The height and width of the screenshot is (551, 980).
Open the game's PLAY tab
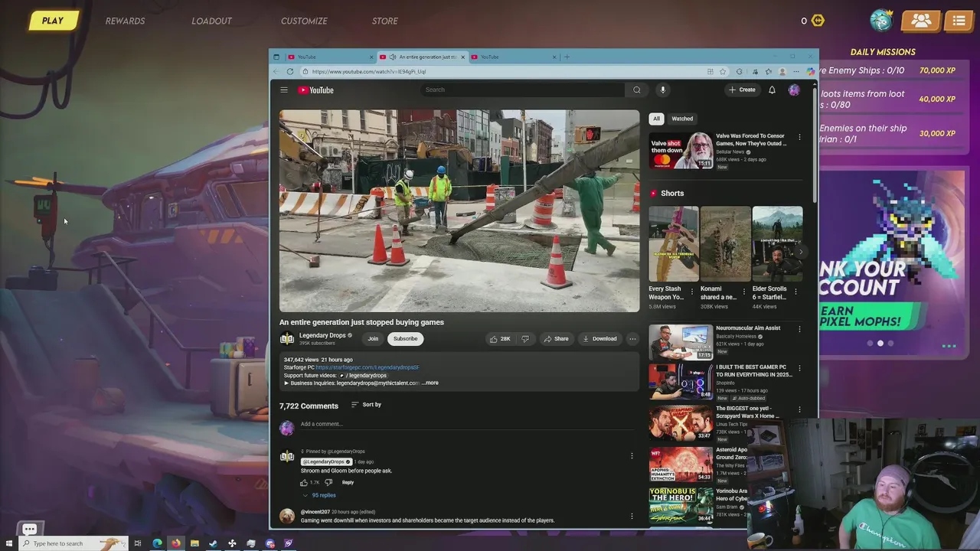click(53, 21)
